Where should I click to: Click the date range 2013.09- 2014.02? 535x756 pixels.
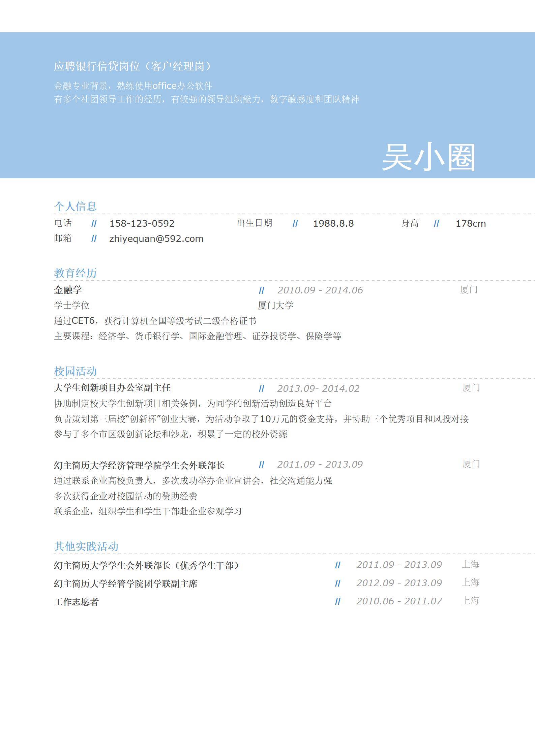point(318,388)
